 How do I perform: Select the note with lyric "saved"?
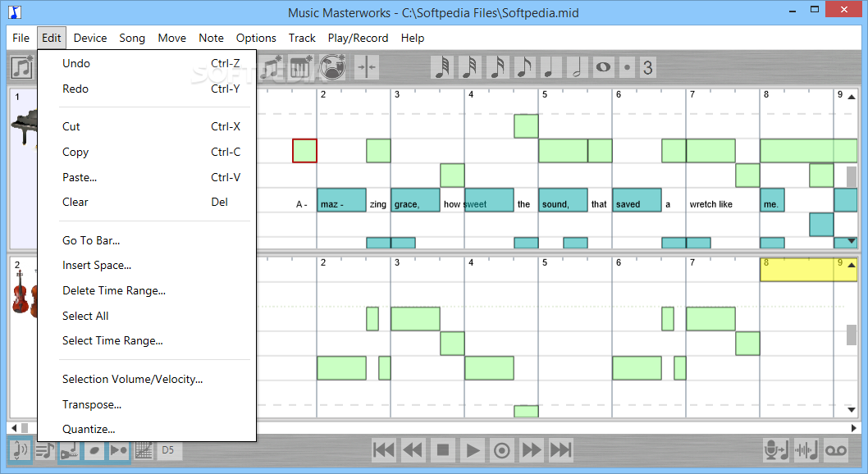[x=637, y=199]
